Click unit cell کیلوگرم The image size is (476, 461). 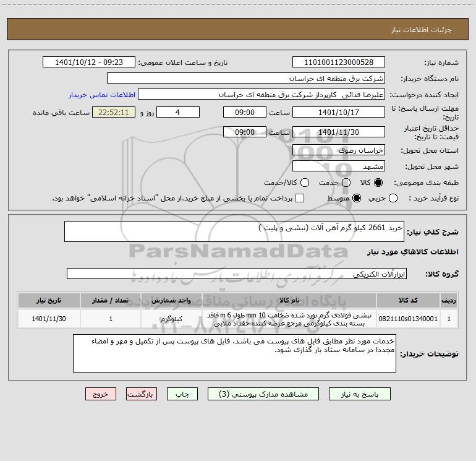click(171, 319)
